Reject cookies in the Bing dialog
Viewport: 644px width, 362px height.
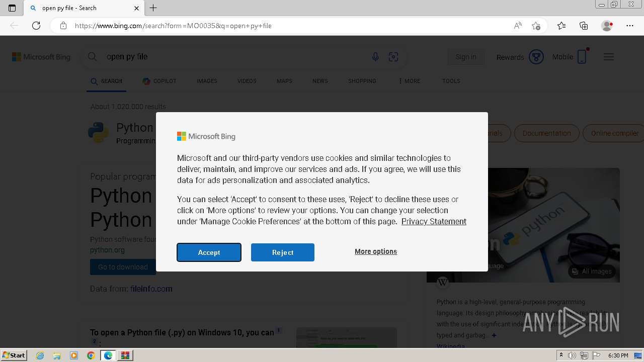pyautogui.click(x=283, y=252)
